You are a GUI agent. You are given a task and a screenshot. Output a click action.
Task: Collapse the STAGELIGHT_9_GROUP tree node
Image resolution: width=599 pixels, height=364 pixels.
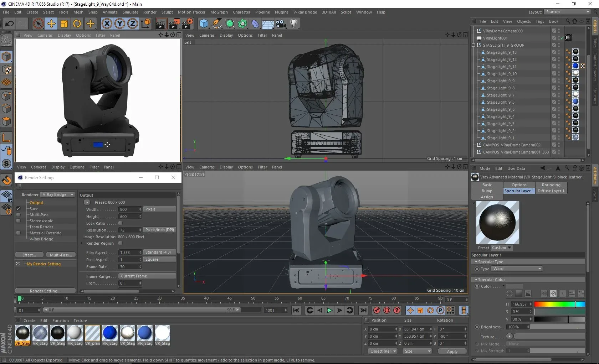(473, 45)
